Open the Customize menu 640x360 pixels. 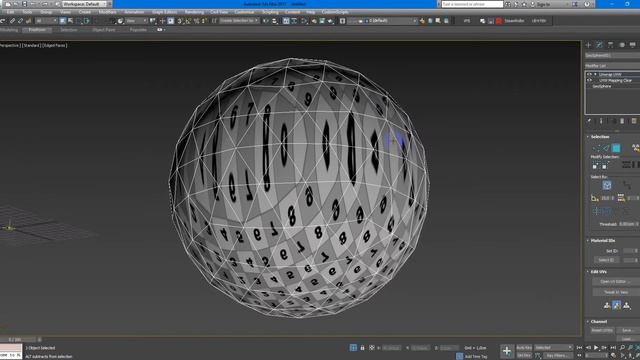[x=244, y=12]
